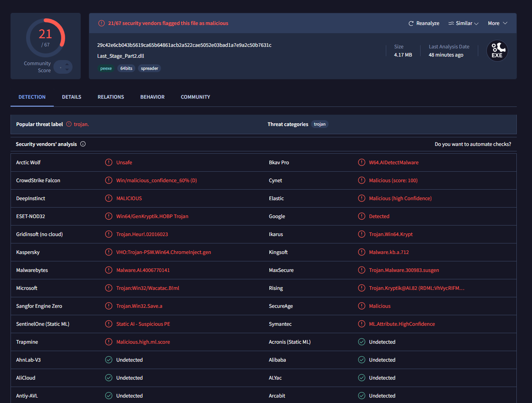Select the peexe tag
Image resolution: width=532 pixels, height=403 pixels.
106,68
